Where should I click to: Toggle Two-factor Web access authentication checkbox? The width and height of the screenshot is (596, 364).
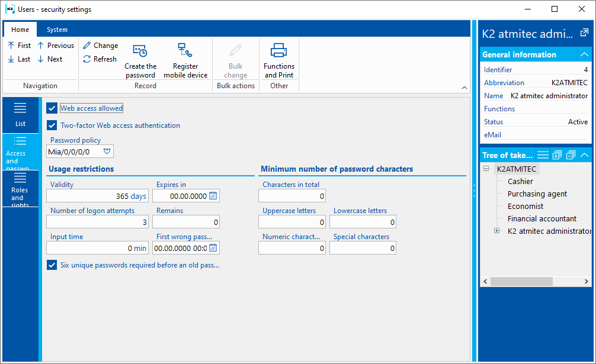click(x=52, y=125)
